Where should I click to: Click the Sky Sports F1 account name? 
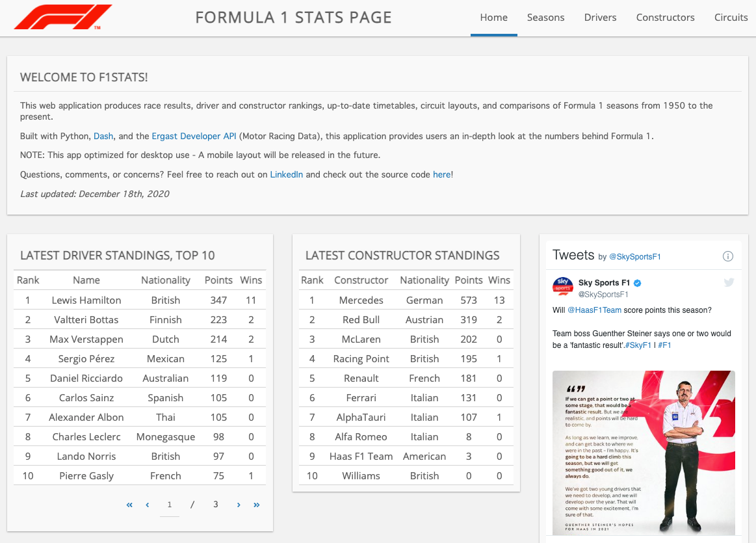point(604,283)
